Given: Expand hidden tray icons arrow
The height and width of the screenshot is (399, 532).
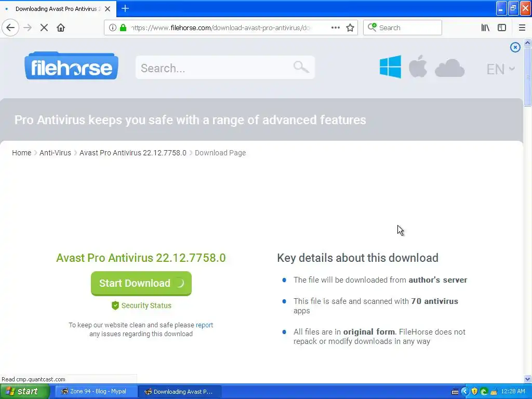Looking at the screenshot, I should (464, 392).
